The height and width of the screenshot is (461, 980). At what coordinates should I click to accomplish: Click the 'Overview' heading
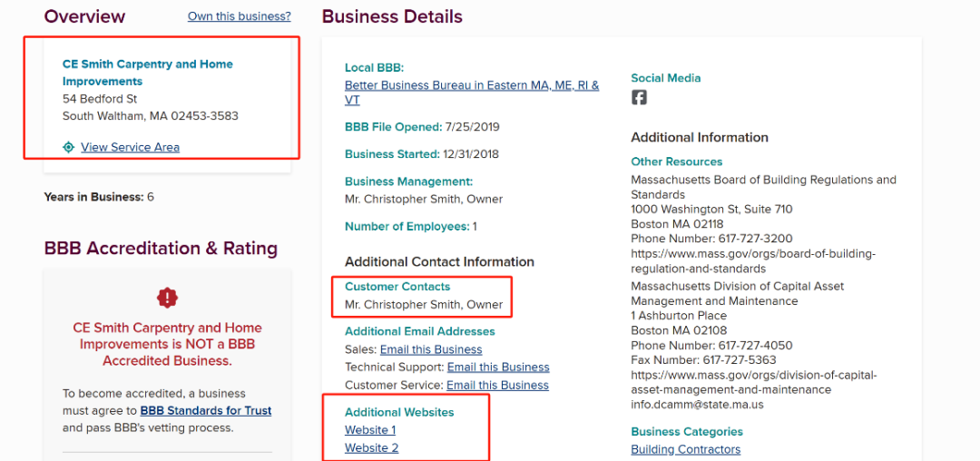tap(84, 16)
